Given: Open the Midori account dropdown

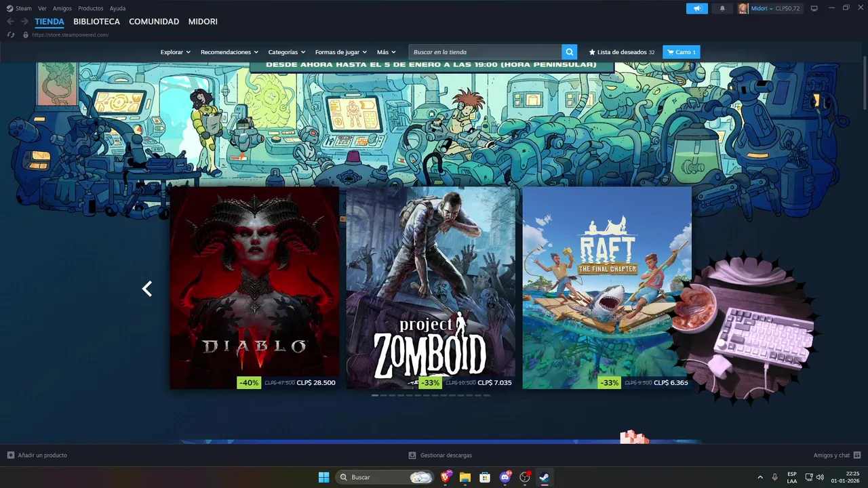Looking at the screenshot, I should pyautogui.click(x=762, y=8).
